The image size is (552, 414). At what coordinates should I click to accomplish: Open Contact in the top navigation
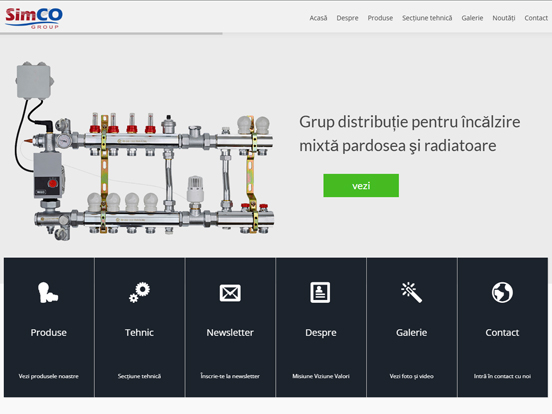tap(536, 18)
